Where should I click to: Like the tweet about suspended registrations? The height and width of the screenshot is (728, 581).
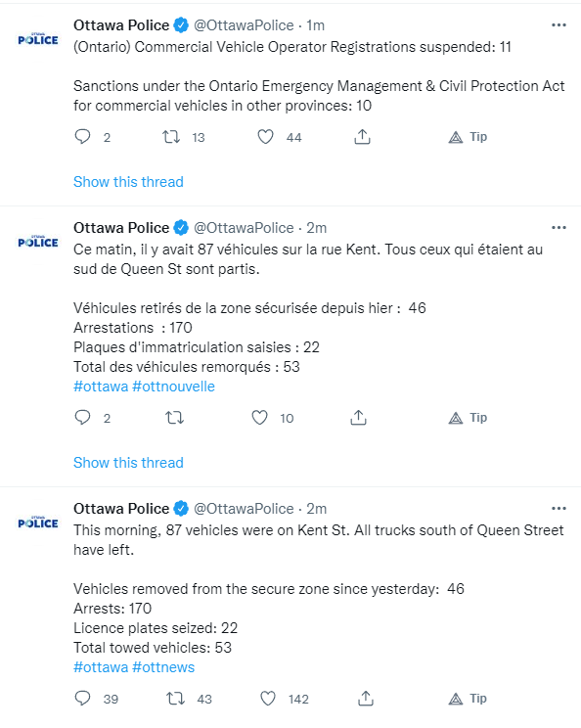point(265,137)
